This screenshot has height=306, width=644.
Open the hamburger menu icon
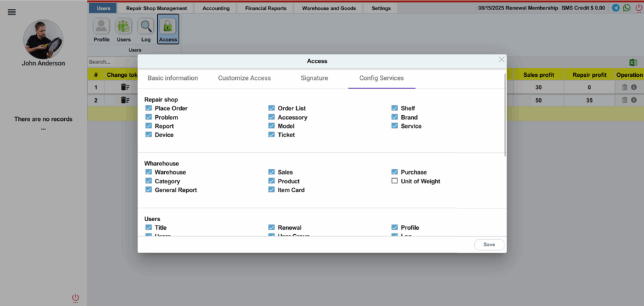coord(12,13)
